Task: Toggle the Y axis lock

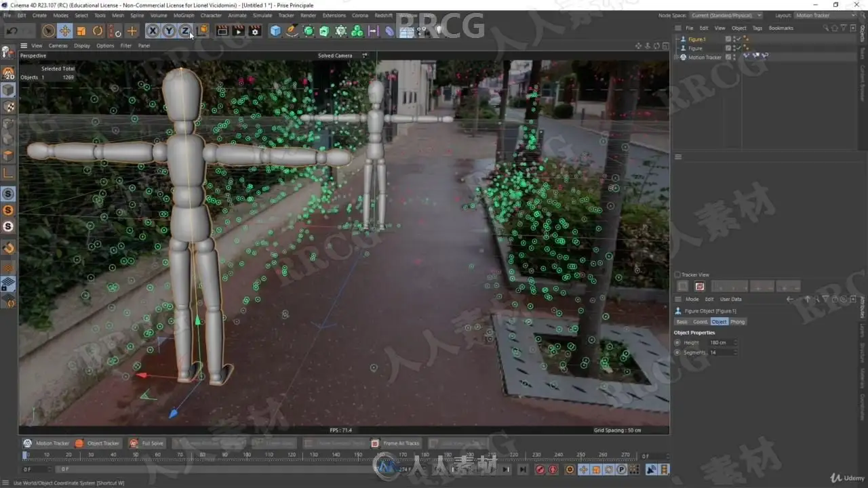Action: (x=169, y=30)
